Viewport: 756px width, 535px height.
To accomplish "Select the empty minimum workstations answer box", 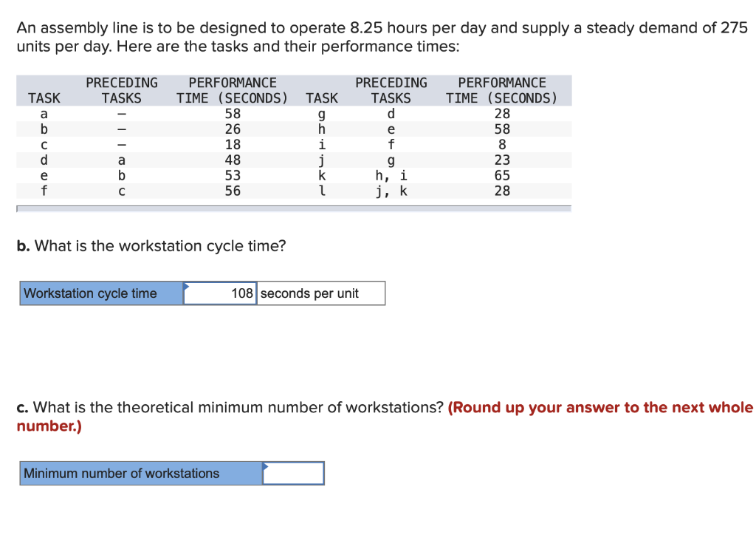I will click(294, 474).
